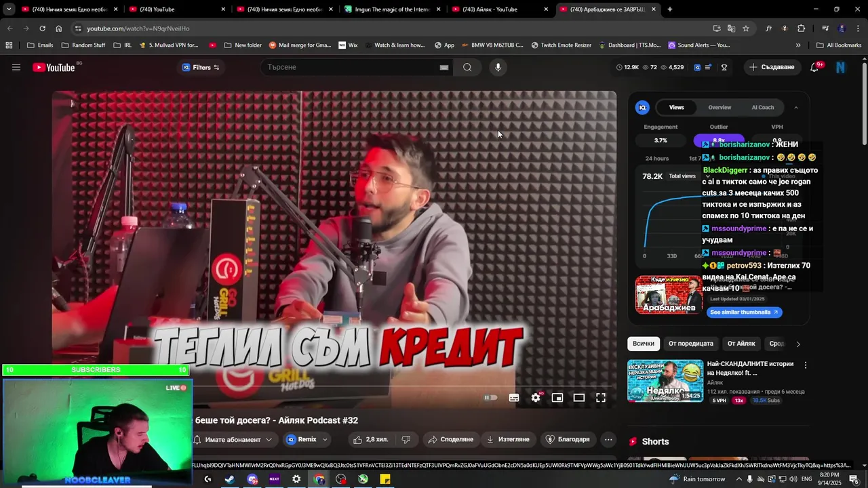Select the От Айляк filter chip
The width and height of the screenshot is (868, 488).
[741, 344]
